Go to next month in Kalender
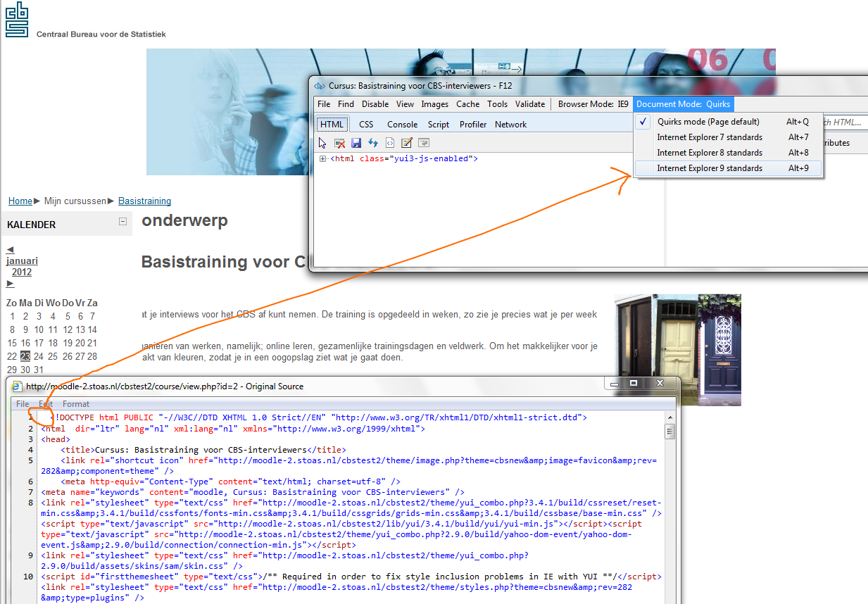Screen dimensions: 868x604 pos(10,283)
